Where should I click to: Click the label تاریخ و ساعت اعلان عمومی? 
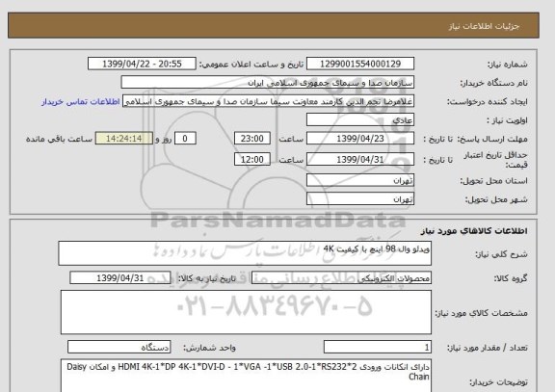251,65
